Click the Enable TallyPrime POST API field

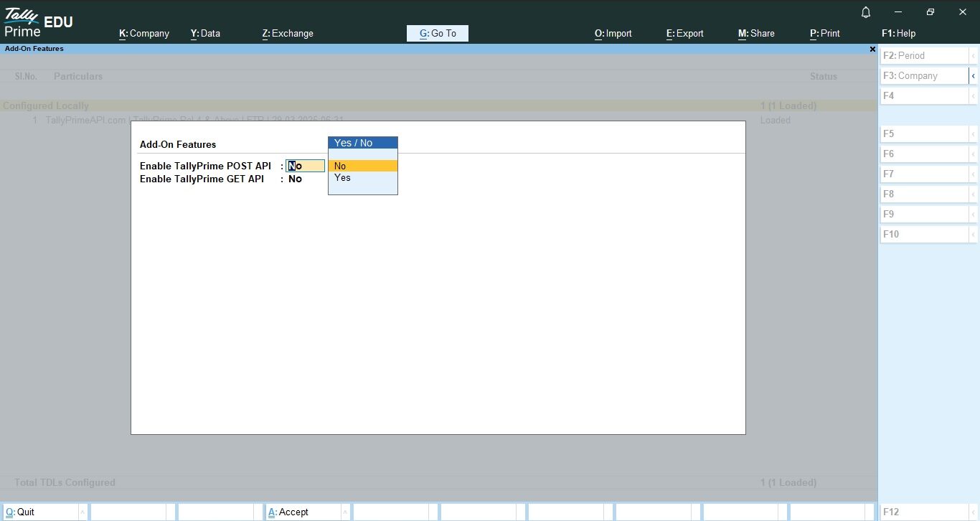click(306, 166)
